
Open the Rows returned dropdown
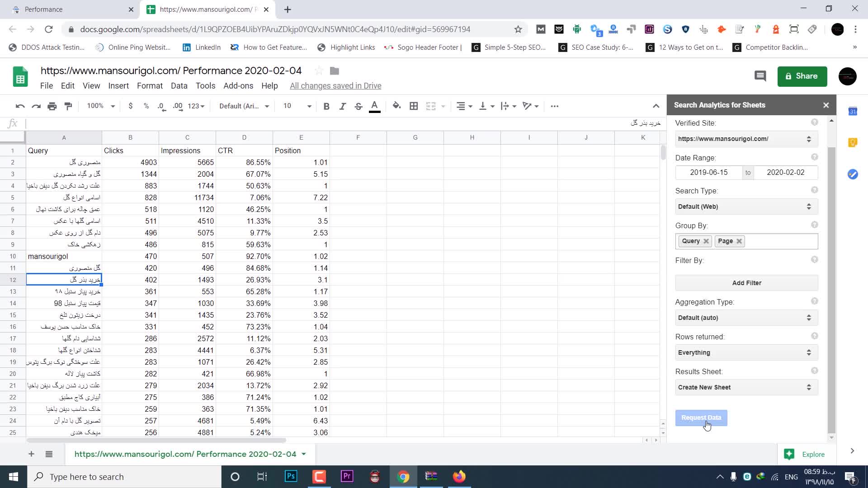[x=746, y=353]
